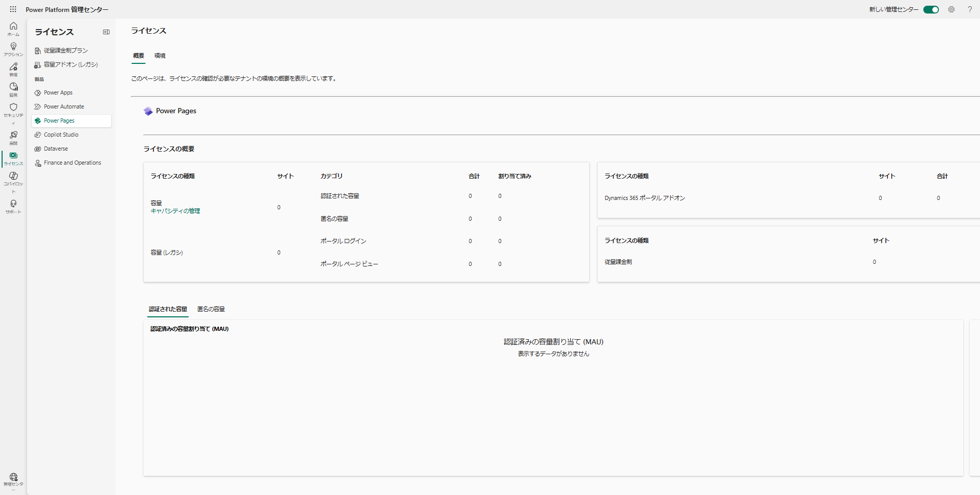980x495 pixels.
Task: Click the ポータル ログイン category row
Action: (343, 241)
